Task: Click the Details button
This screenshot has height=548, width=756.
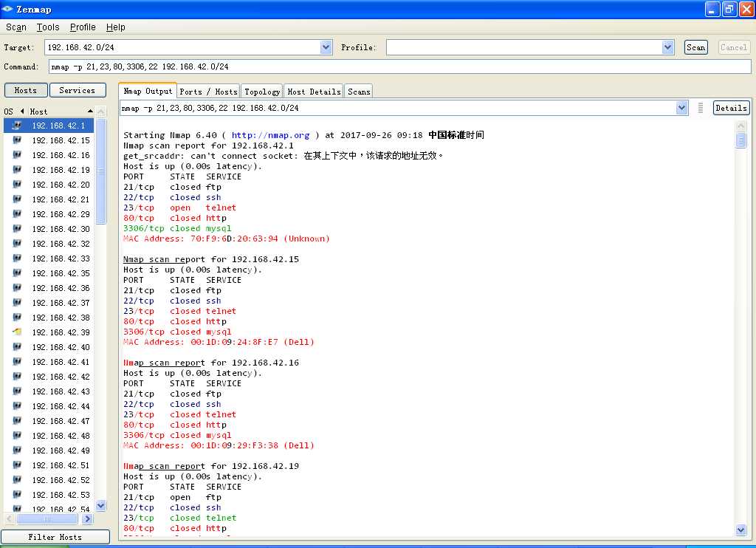Action: coord(731,108)
